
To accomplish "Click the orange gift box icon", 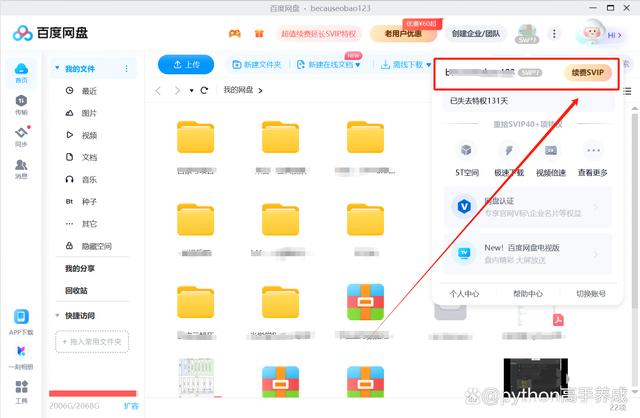I will tap(259, 33).
